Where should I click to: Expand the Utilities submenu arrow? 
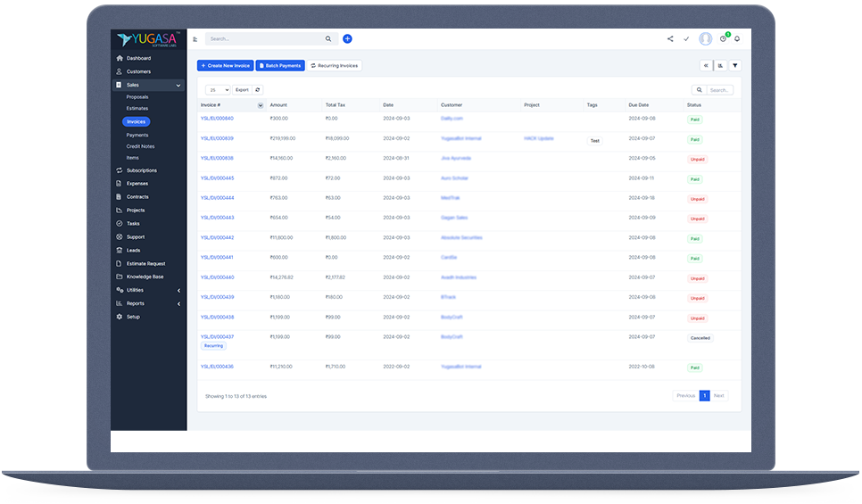coord(178,290)
